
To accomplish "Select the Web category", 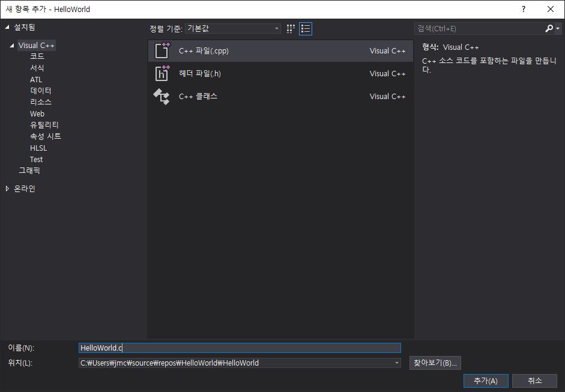I will (x=37, y=114).
